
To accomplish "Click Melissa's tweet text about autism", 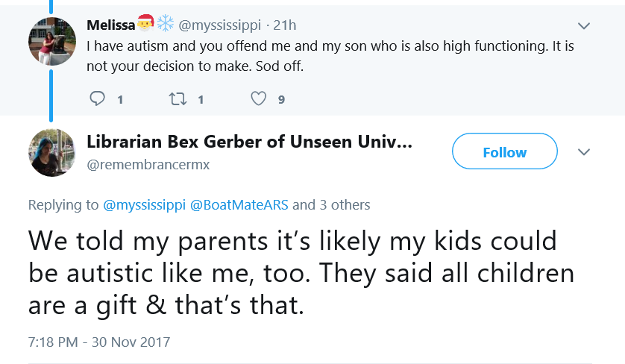I will (x=330, y=56).
